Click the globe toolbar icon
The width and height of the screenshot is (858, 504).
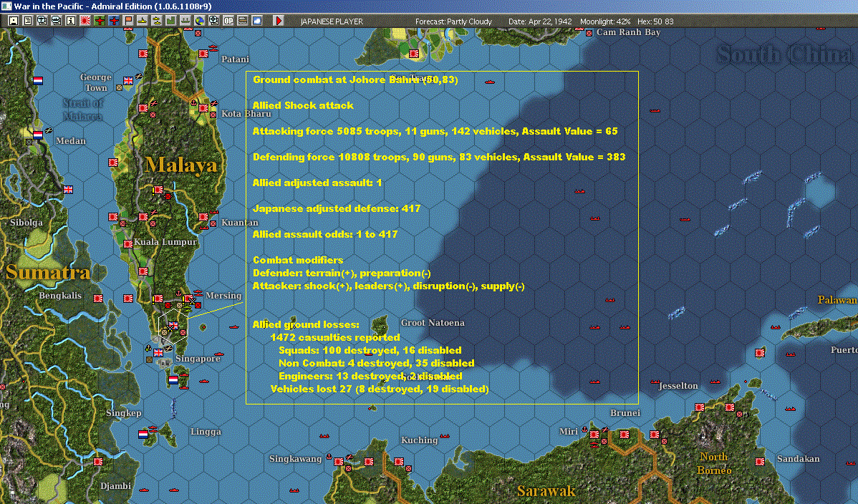tap(200, 21)
